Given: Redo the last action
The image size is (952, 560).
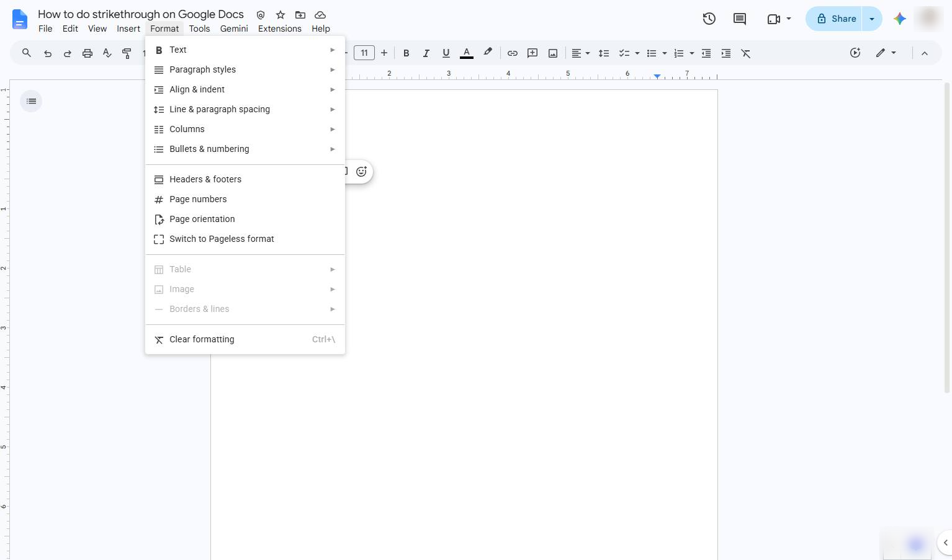Looking at the screenshot, I should [x=68, y=53].
